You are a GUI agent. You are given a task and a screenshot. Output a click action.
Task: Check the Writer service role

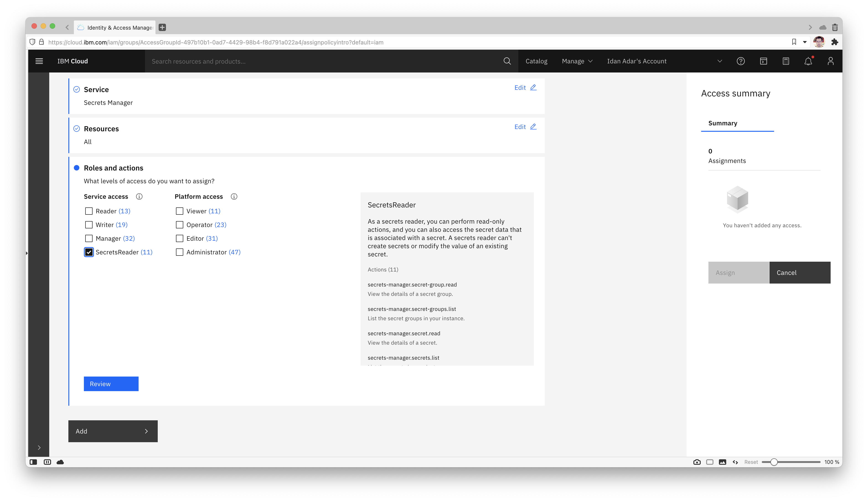pos(89,225)
